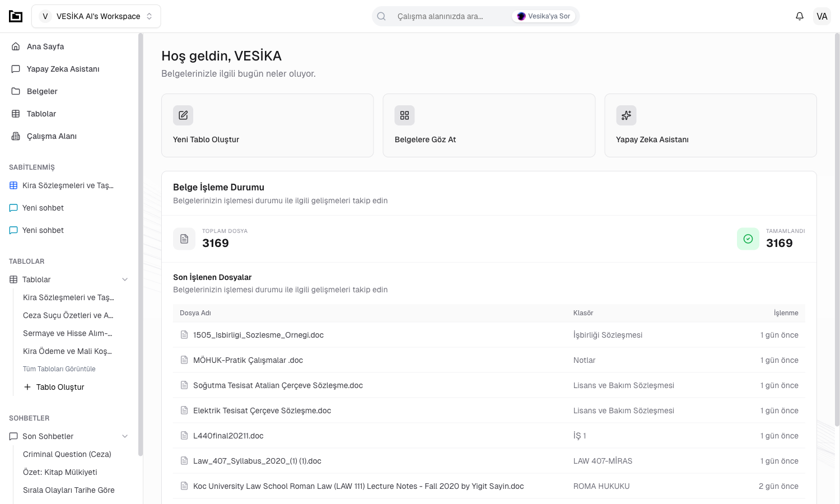
Task: Click the Toplam Dosya document icon
Action: 184,239
